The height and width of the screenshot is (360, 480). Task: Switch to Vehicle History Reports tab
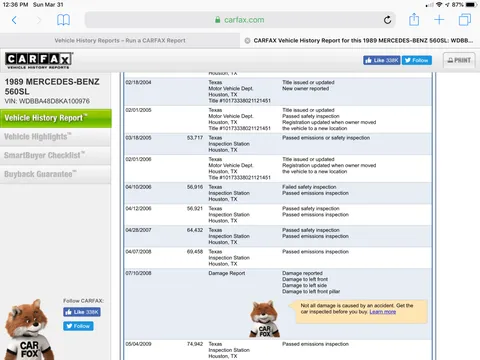tap(120, 40)
